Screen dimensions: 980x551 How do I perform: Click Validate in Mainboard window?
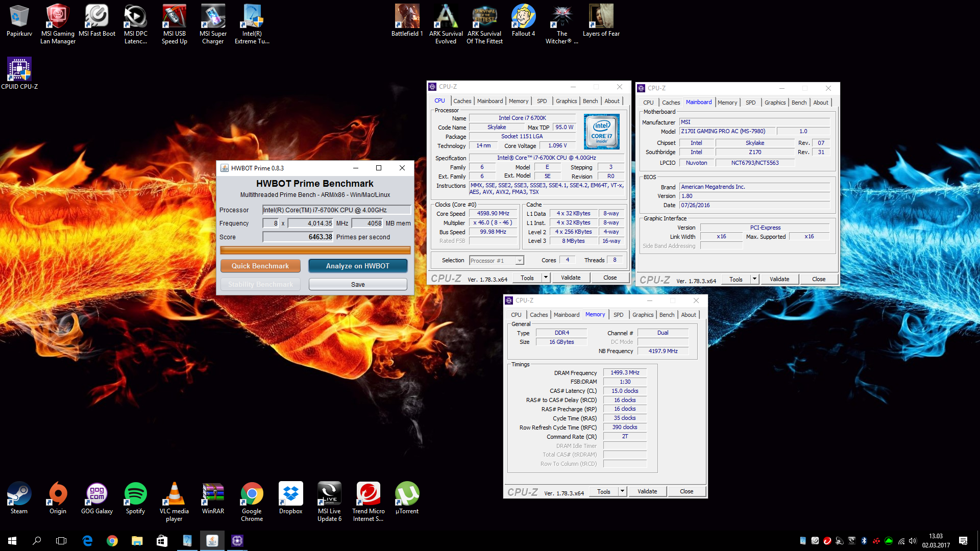779,279
